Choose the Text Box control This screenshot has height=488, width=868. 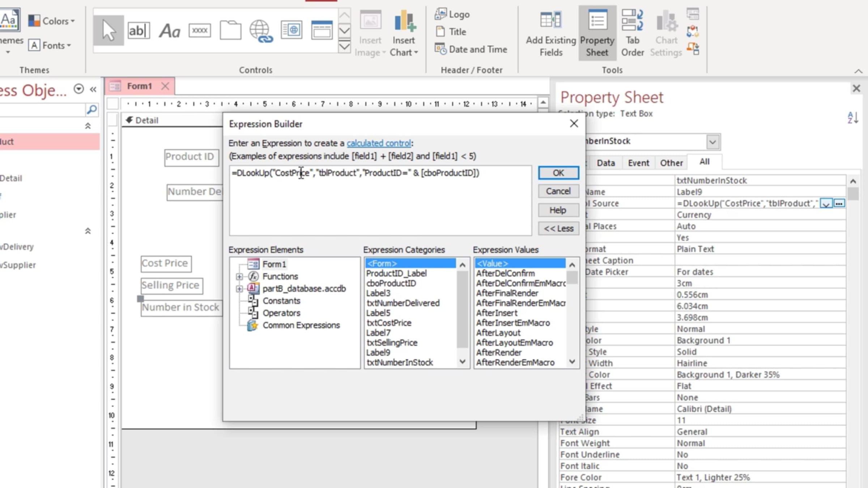click(139, 30)
